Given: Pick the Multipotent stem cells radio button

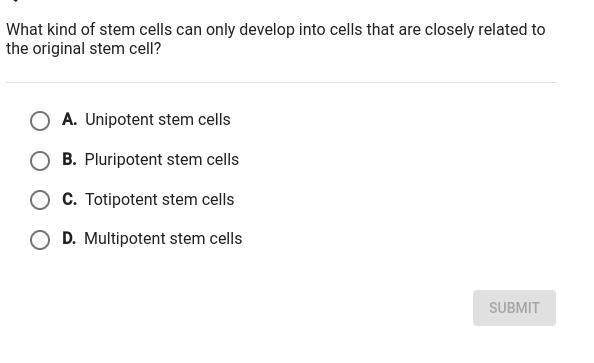Looking at the screenshot, I should click(x=40, y=240).
